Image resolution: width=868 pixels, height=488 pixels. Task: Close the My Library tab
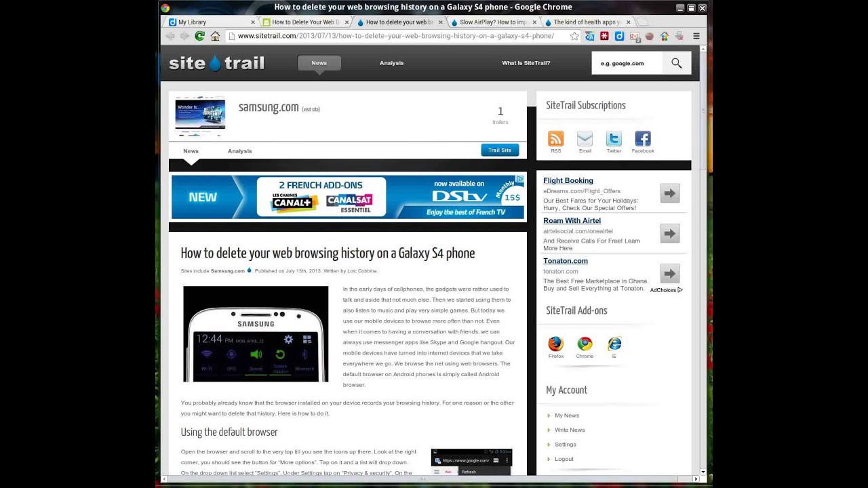253,22
